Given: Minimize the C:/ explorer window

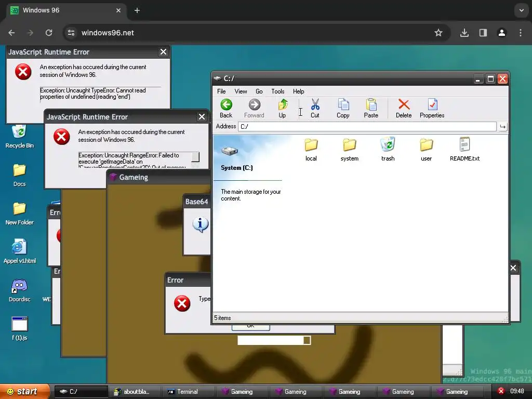Looking at the screenshot, I should [x=478, y=79].
